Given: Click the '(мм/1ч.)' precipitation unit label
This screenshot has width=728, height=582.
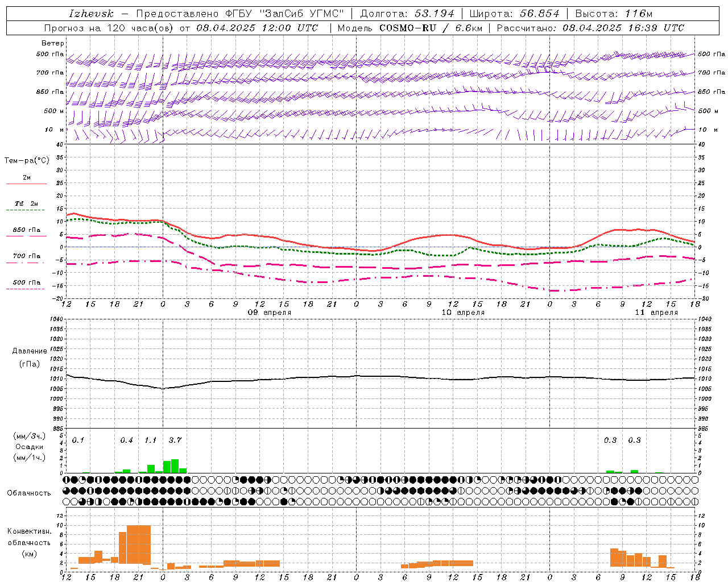Looking at the screenshot, I should (x=29, y=458).
